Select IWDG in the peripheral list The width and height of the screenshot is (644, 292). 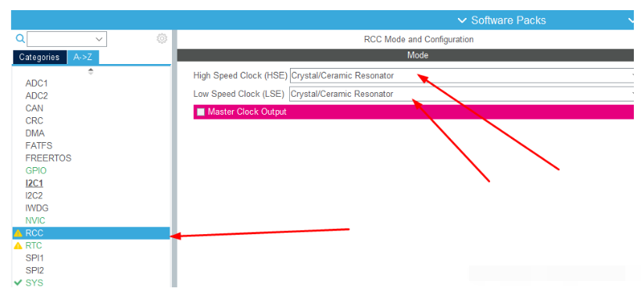coord(37,208)
